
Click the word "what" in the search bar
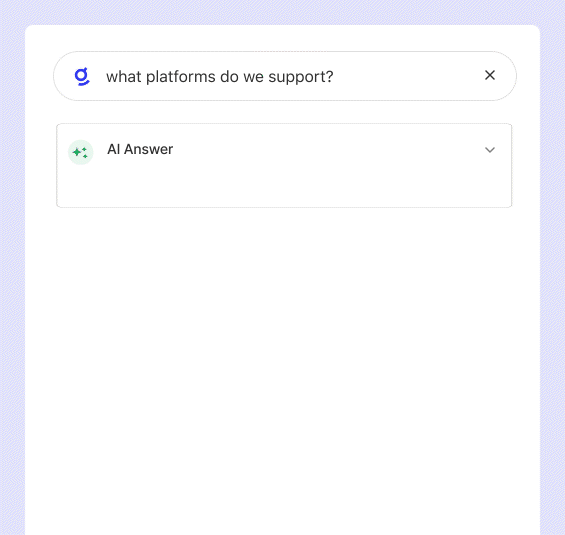tap(124, 77)
